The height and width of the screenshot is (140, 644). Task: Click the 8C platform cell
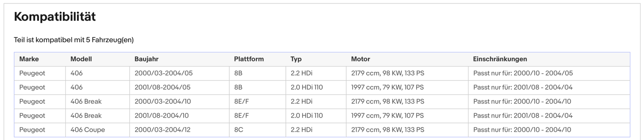coord(239,130)
